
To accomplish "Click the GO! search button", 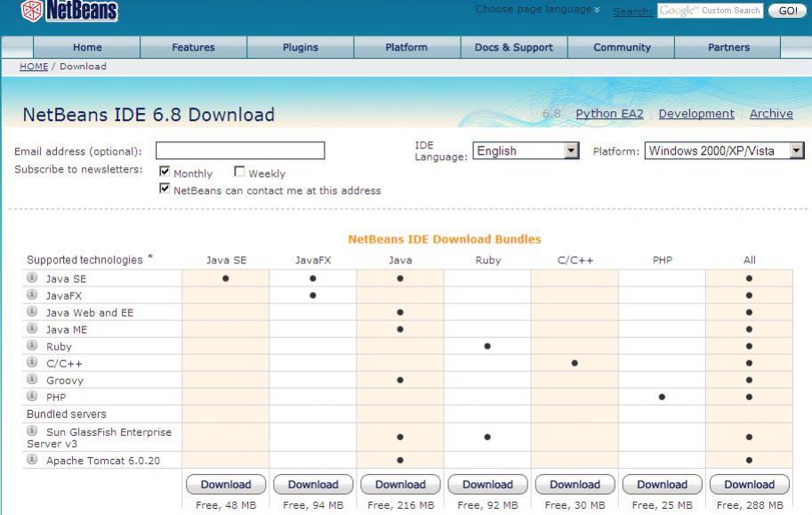I will coord(788,11).
